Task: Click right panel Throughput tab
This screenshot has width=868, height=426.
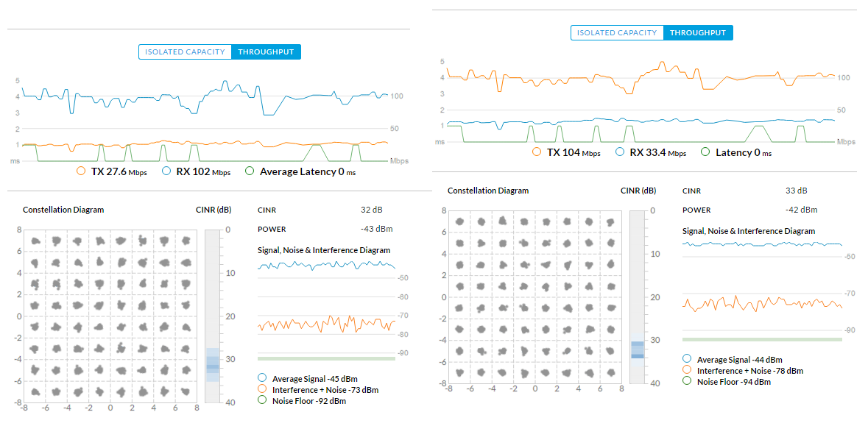Action: point(698,33)
